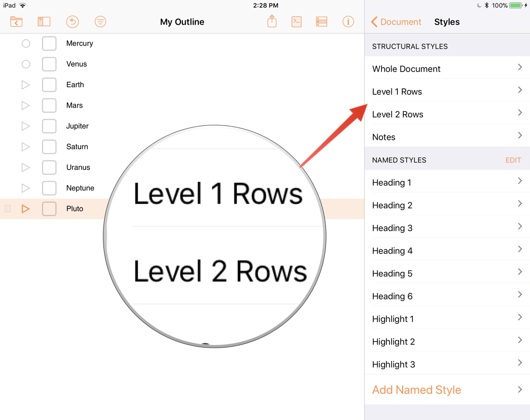Open Level 1 Rows structural style
Viewport: 530px width, 420px height.
(447, 92)
